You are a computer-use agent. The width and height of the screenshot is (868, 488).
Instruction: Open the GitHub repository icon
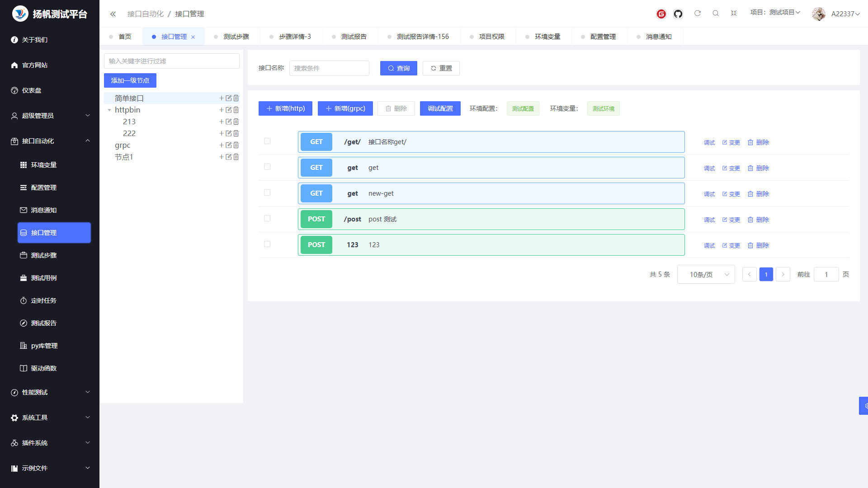point(678,14)
